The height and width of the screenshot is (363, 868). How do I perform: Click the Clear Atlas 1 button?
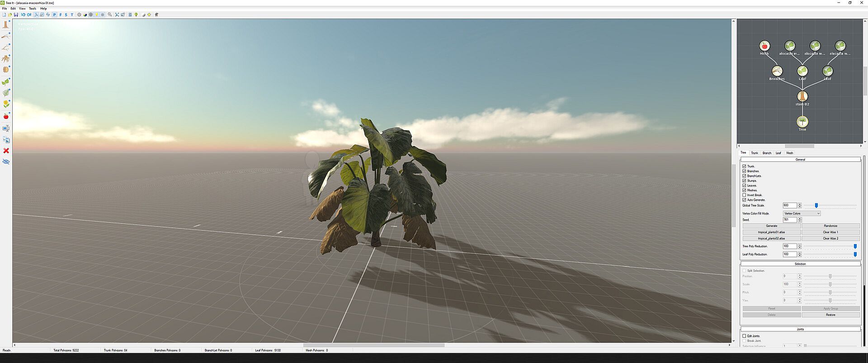pyautogui.click(x=830, y=232)
